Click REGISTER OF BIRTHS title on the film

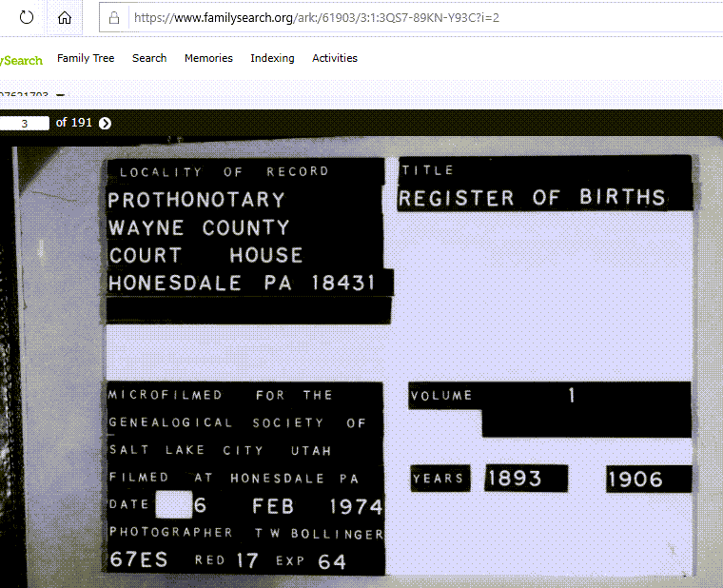(x=532, y=198)
